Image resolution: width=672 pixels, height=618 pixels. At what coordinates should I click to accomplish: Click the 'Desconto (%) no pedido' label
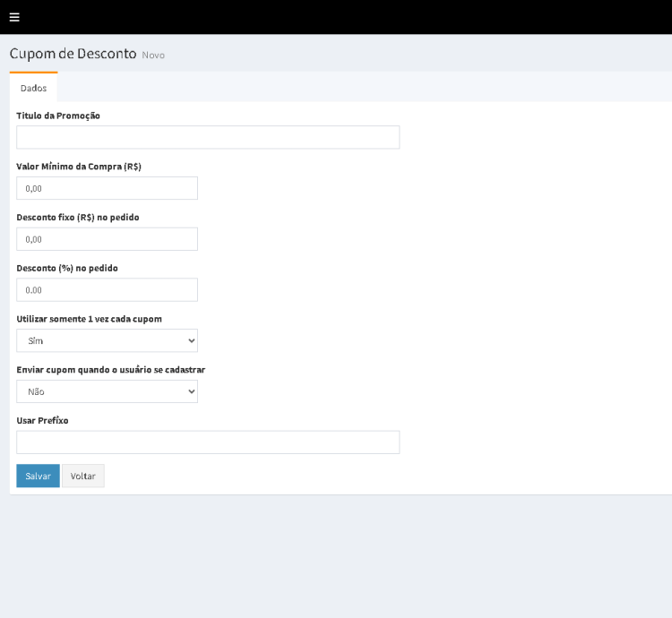point(67,268)
